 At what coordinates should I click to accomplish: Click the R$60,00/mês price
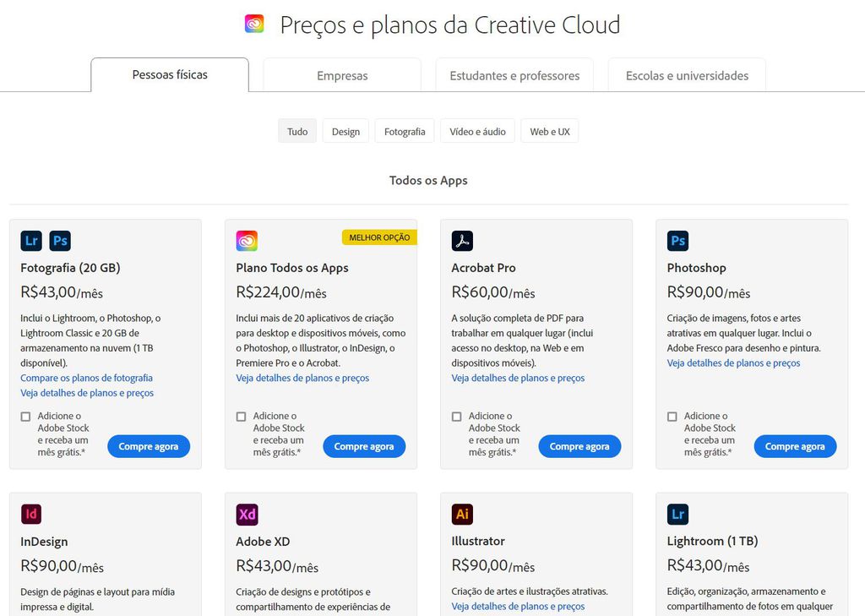493,292
